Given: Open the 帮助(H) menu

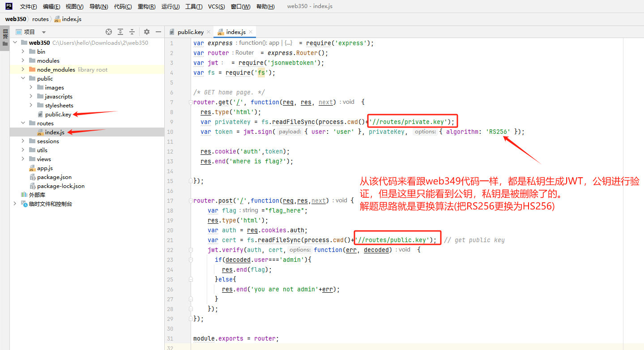Looking at the screenshot, I should (x=265, y=7).
